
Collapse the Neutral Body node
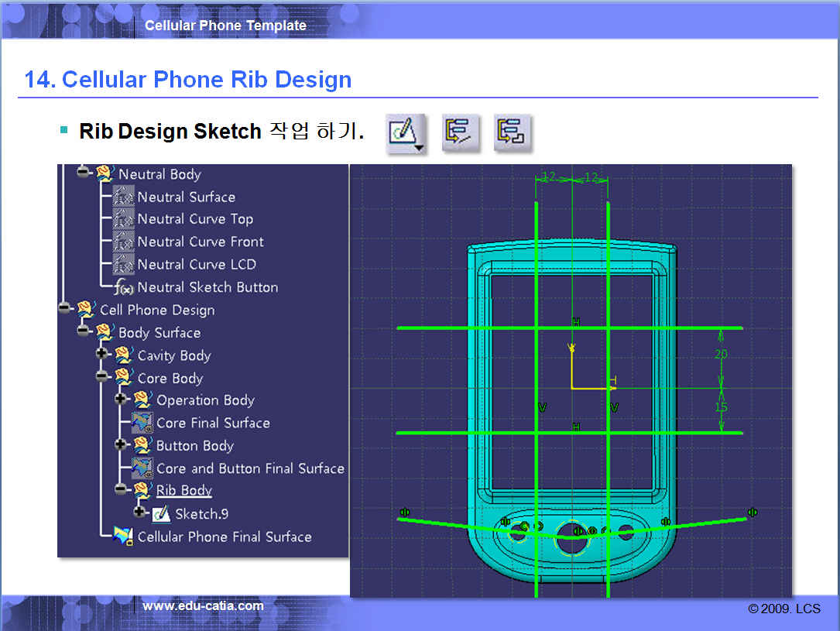[83, 171]
